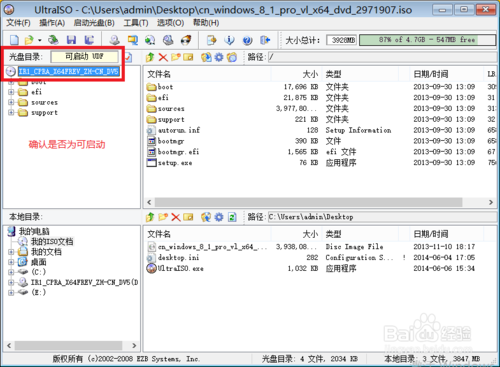
Task: Click the New folder icon in local pane toolbar
Action: [x=163, y=217]
